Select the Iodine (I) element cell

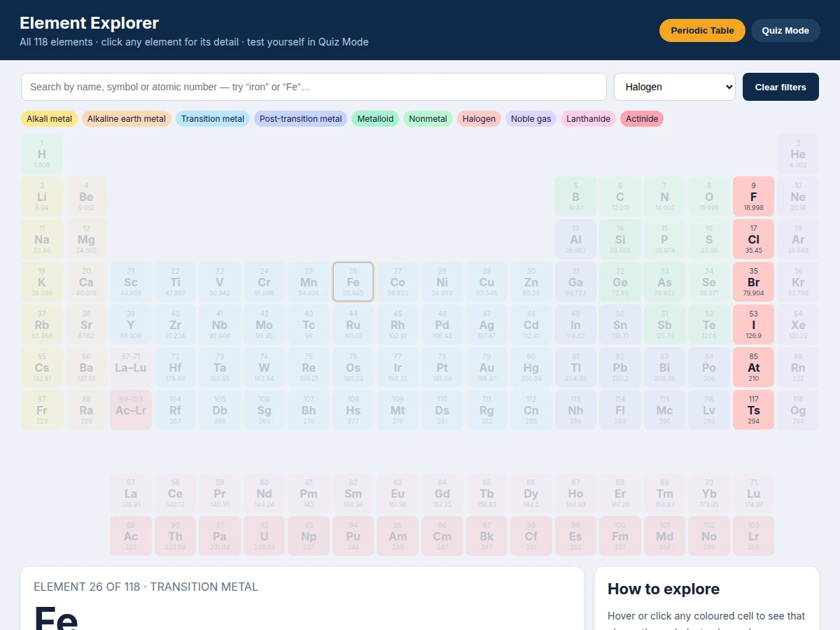pos(753,325)
